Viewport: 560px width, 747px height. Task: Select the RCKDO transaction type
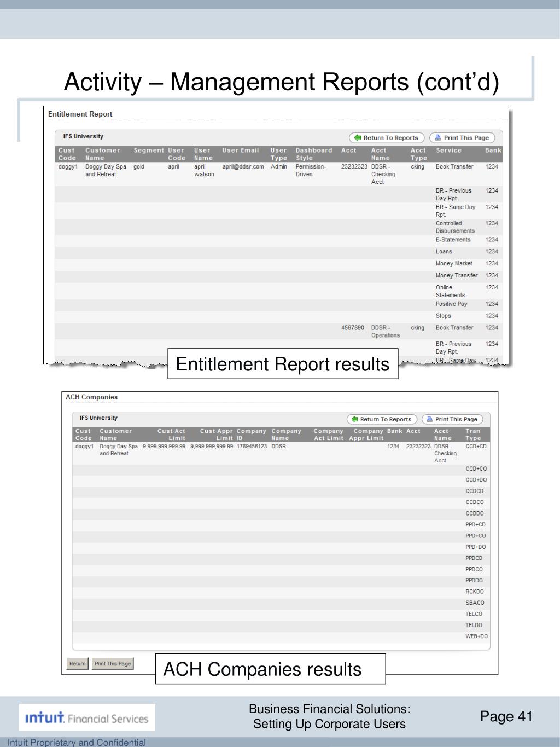474,592
